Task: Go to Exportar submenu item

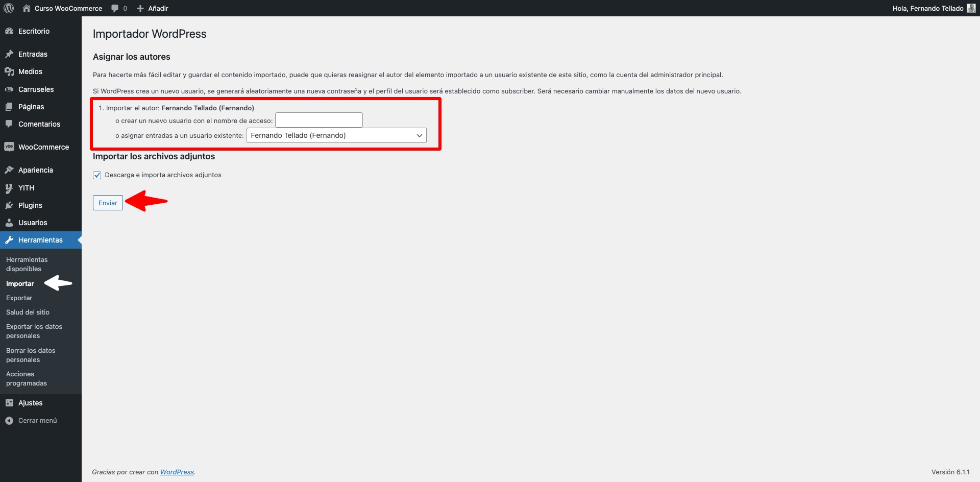Action: point(19,298)
